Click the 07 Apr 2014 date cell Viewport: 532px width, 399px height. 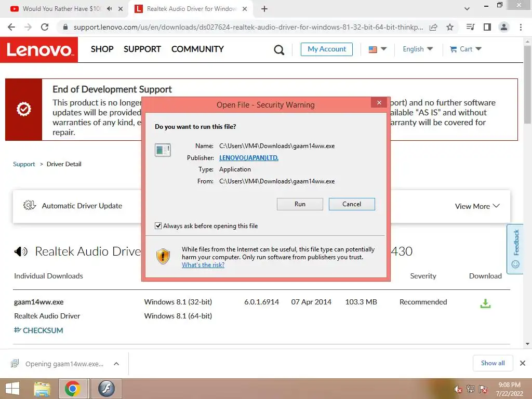coord(311,302)
